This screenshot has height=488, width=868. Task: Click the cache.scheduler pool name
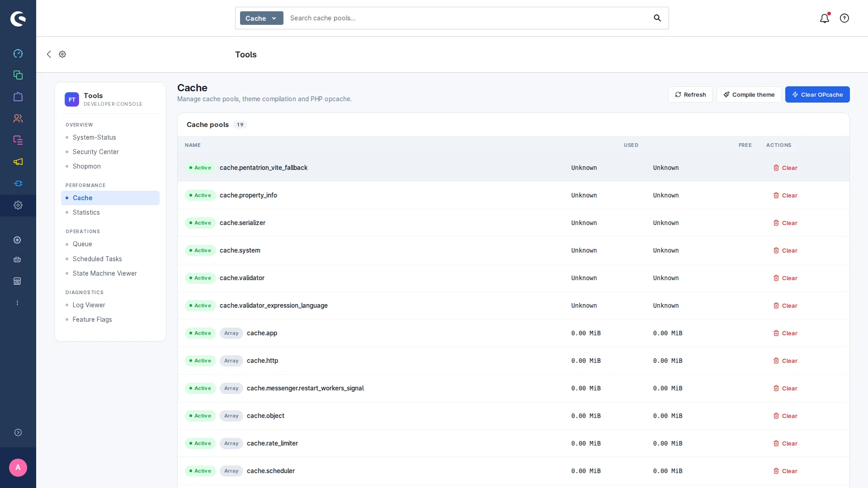click(271, 471)
